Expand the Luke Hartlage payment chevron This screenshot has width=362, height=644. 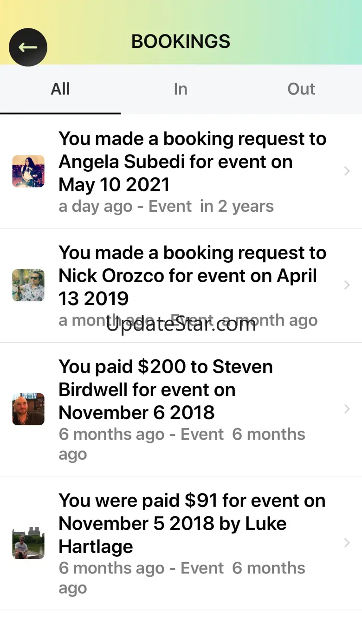347,543
